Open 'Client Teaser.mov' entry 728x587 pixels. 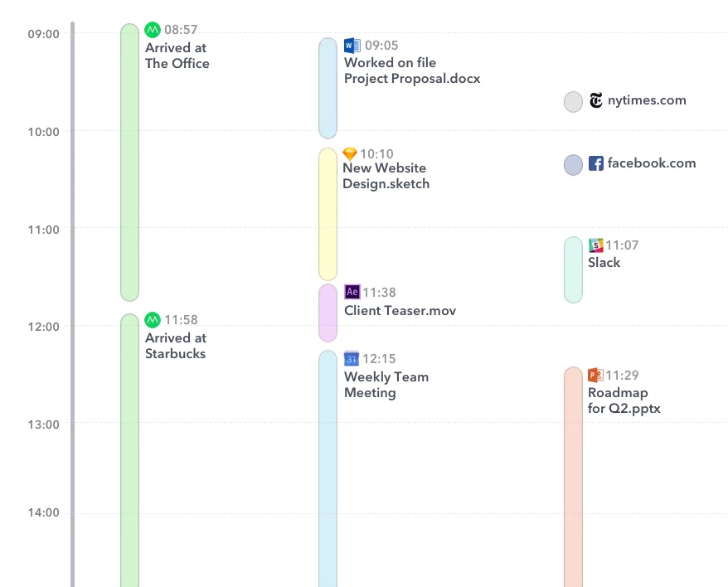pyautogui.click(x=400, y=311)
